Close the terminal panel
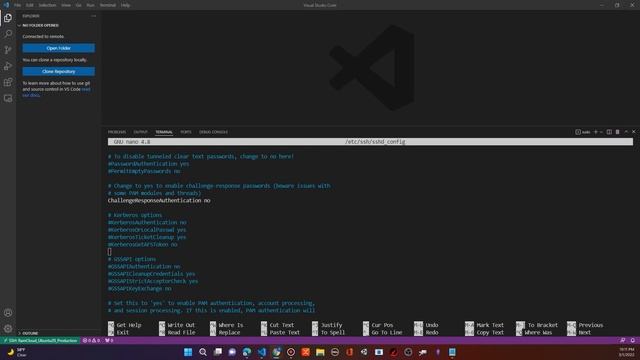The height and width of the screenshot is (360, 640). [x=633, y=132]
